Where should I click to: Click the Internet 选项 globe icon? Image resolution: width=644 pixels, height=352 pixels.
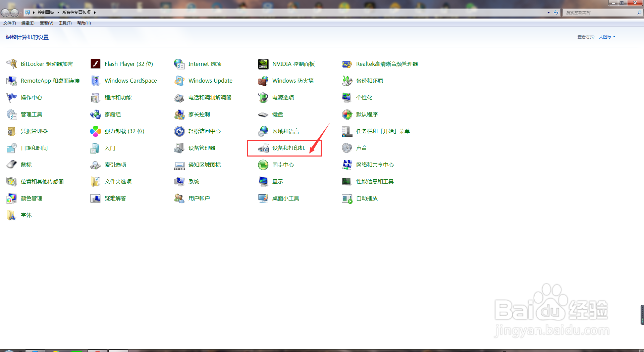click(x=179, y=64)
